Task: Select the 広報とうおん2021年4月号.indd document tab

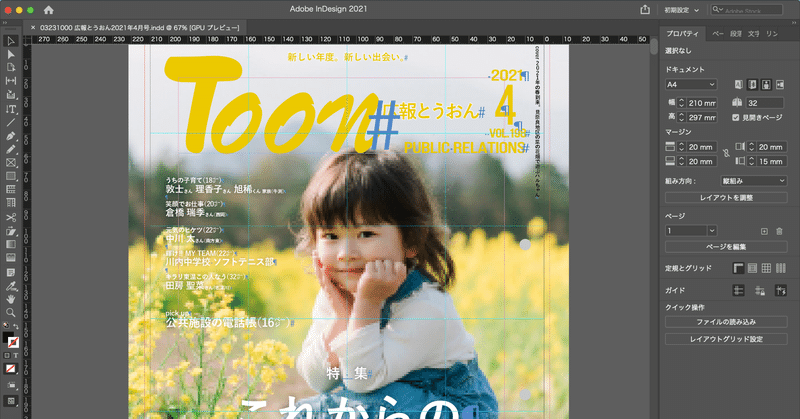Action: [x=139, y=28]
